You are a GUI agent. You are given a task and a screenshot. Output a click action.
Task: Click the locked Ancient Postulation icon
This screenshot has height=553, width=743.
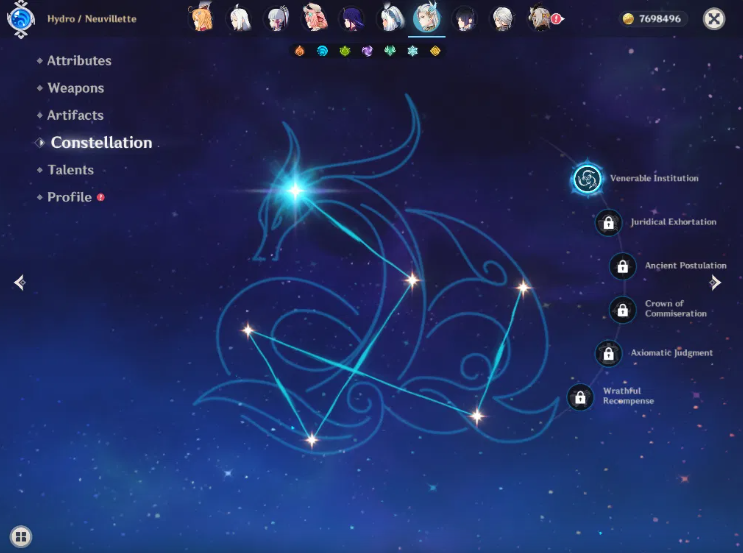tap(623, 266)
